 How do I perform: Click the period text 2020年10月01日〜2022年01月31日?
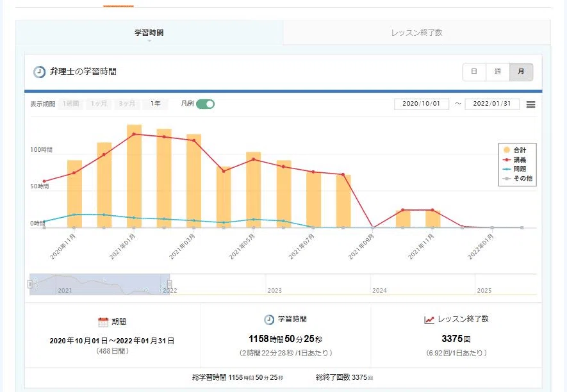pos(112,341)
